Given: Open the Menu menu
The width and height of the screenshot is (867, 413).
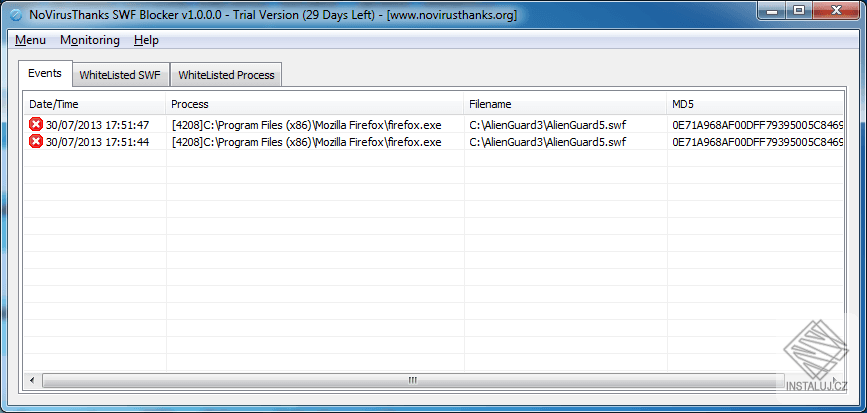Looking at the screenshot, I should (x=30, y=40).
